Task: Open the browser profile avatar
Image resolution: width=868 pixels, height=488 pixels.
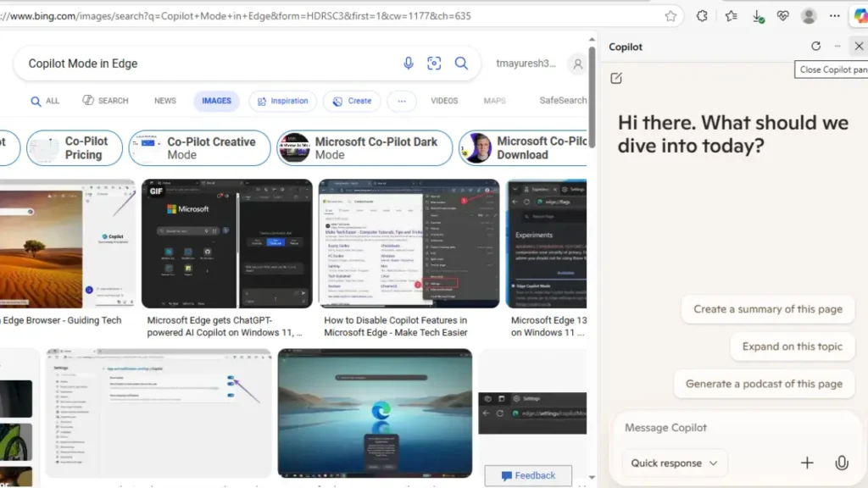Action: [x=809, y=16]
